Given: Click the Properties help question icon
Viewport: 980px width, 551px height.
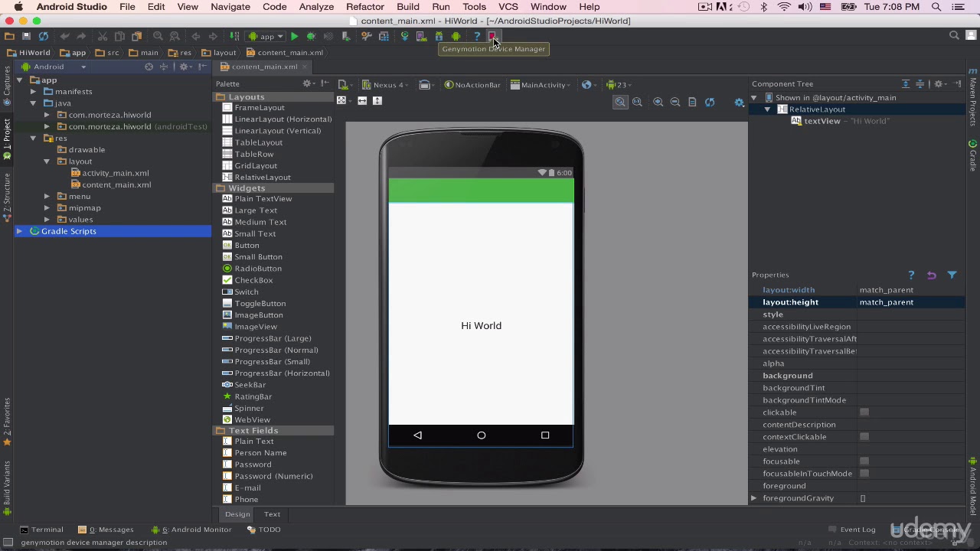Looking at the screenshot, I should coord(911,275).
